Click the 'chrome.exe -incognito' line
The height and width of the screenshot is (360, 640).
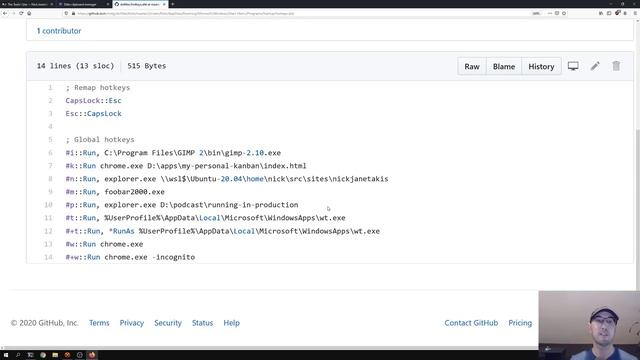tap(130, 257)
